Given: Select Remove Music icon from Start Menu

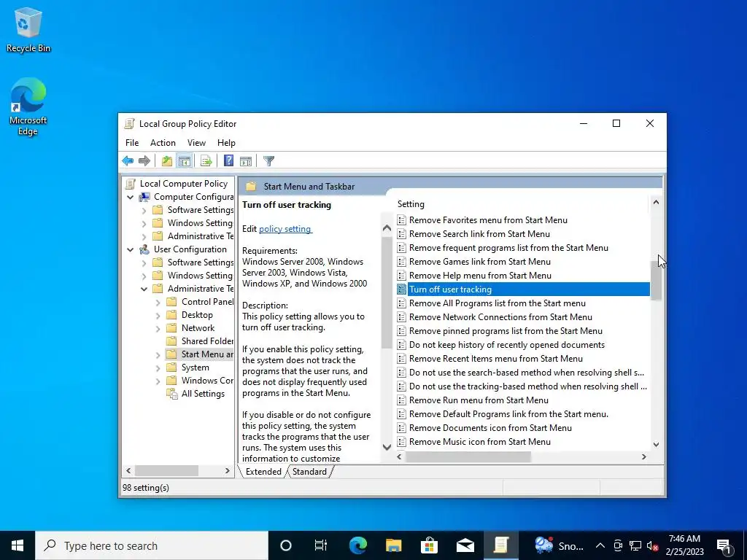Looking at the screenshot, I should 480,441.
